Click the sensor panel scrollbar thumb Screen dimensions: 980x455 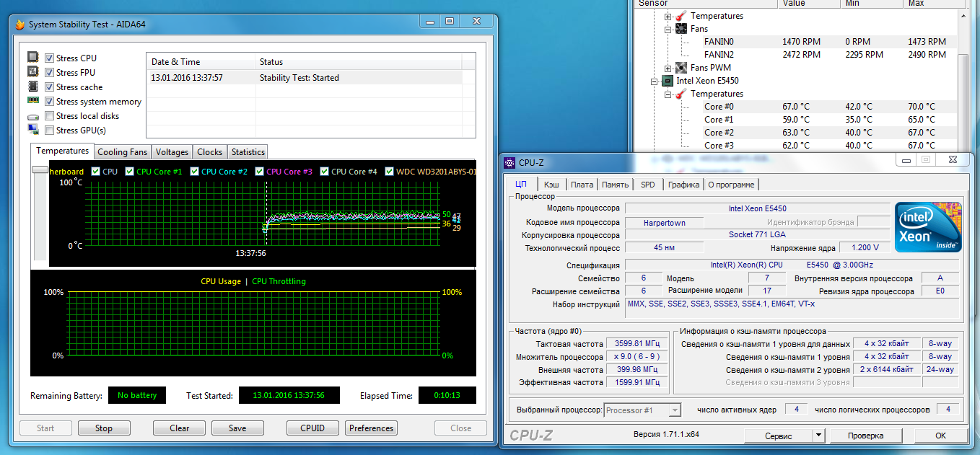point(962,105)
